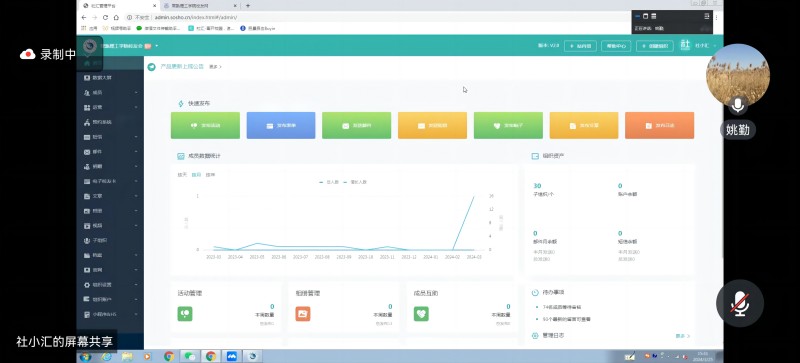Screen dimensions: 800x363
Task: Expand the 电子校友卡 sidebar menu
Action: [x=110, y=181]
